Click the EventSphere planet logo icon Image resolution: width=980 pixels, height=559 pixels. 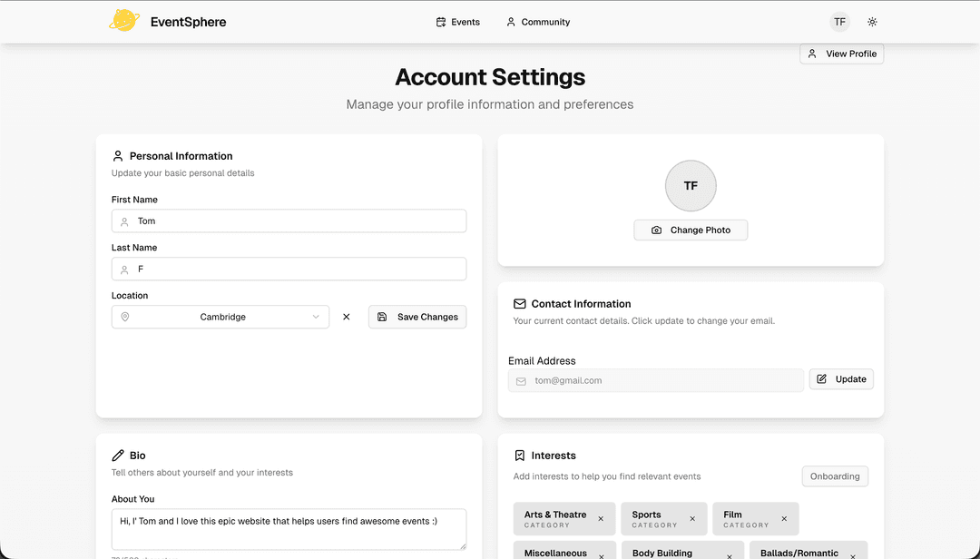(x=123, y=21)
